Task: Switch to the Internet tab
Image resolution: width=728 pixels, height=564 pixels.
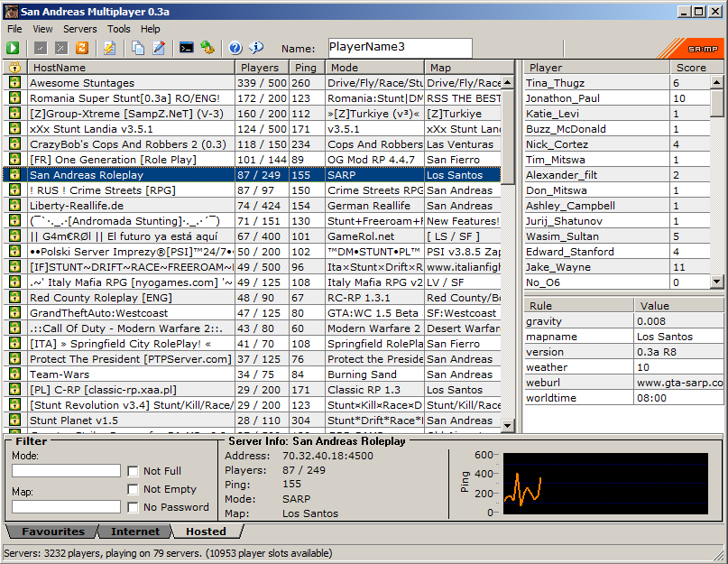Action: (134, 532)
